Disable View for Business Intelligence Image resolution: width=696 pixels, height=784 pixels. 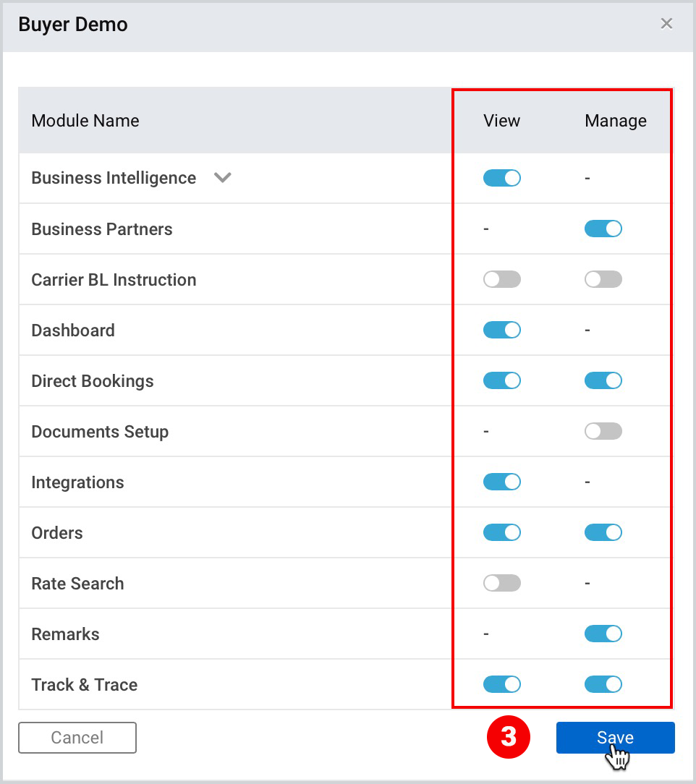click(501, 178)
